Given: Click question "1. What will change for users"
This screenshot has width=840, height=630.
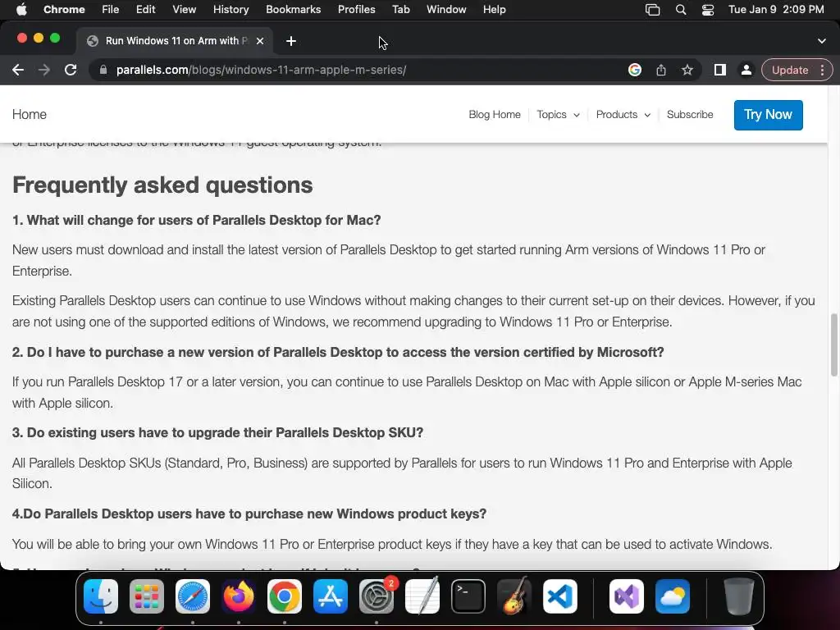Looking at the screenshot, I should [x=197, y=220].
